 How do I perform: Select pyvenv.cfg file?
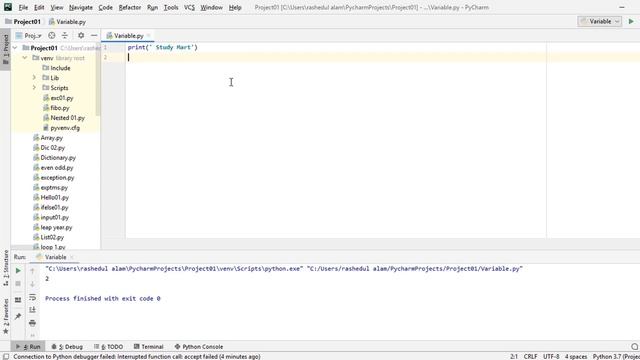(61, 128)
